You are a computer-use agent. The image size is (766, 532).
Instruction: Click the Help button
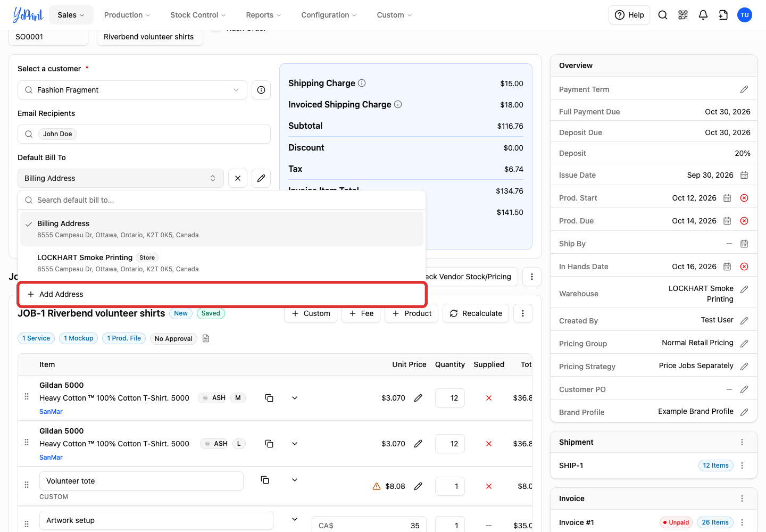(629, 15)
